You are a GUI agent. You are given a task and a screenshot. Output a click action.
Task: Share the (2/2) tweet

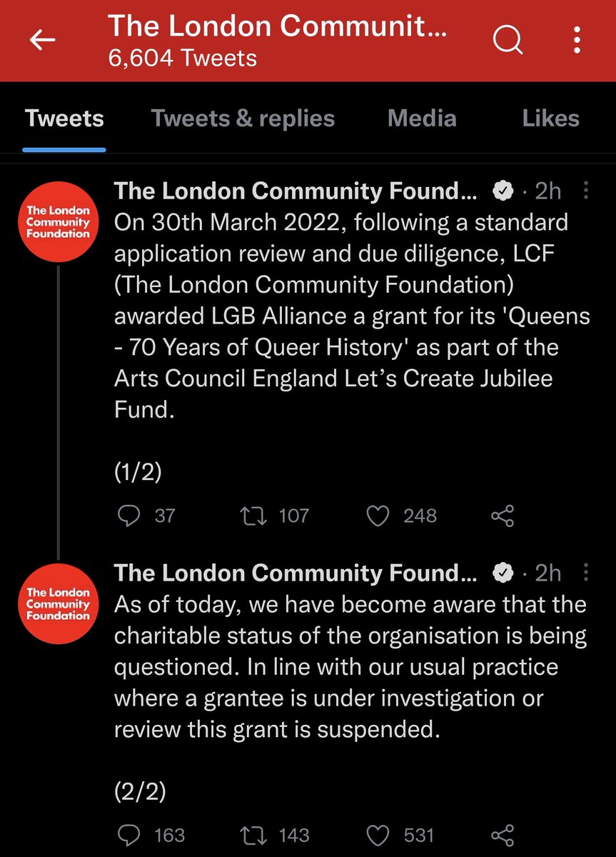click(503, 835)
